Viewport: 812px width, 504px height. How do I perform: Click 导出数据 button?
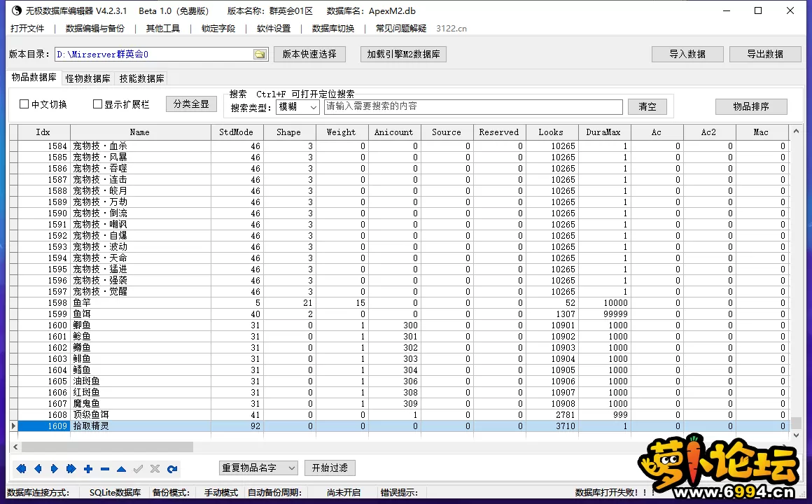765,54
